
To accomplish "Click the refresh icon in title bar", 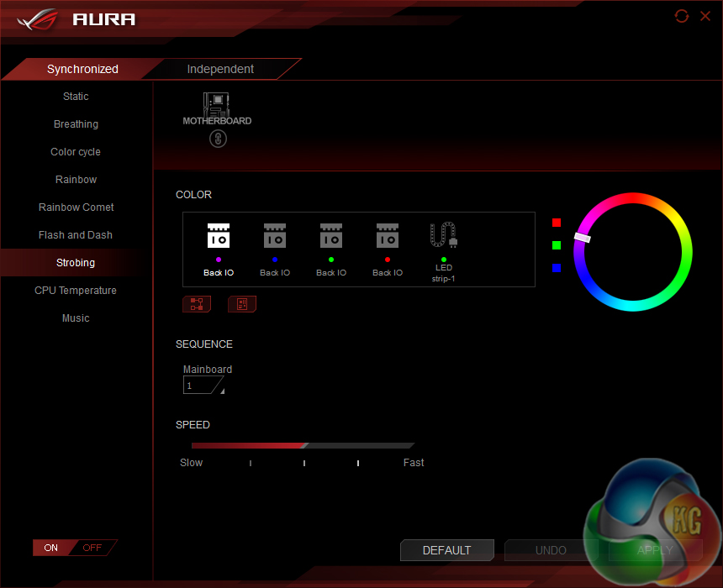I will (682, 17).
